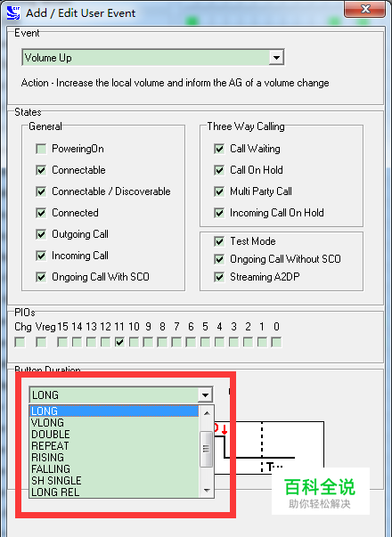The height and width of the screenshot is (537, 392).
Task: Uncheck the Test Mode checkbox
Action: 219,241
